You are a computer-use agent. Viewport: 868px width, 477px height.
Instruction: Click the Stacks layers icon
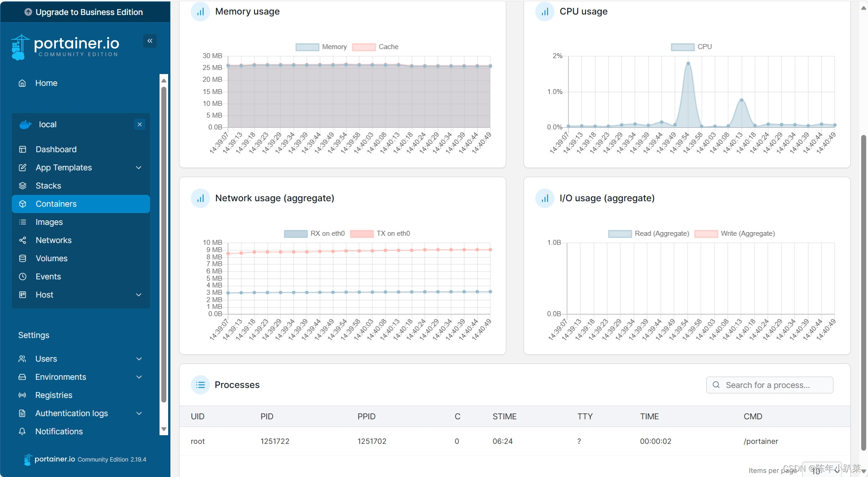click(x=23, y=186)
